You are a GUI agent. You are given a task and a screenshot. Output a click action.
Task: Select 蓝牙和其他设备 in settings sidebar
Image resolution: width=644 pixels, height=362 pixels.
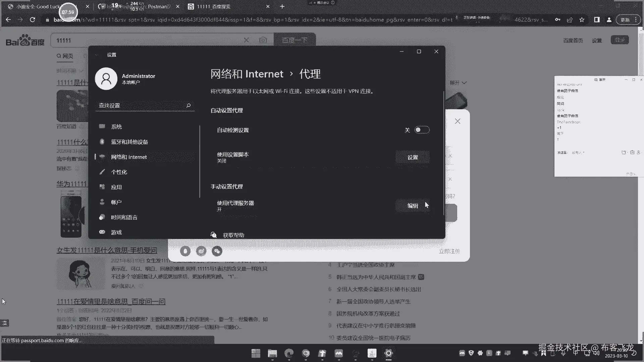(x=129, y=142)
